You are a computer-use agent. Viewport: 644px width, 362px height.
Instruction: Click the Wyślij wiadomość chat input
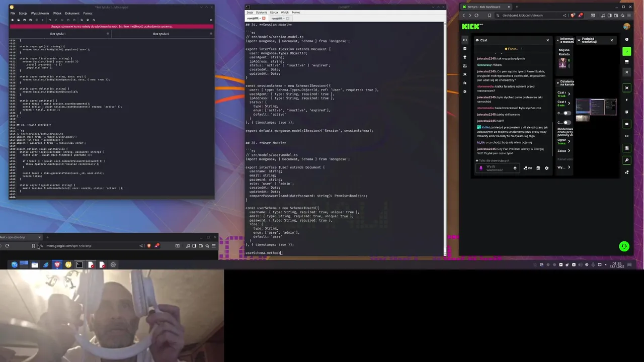498,168
